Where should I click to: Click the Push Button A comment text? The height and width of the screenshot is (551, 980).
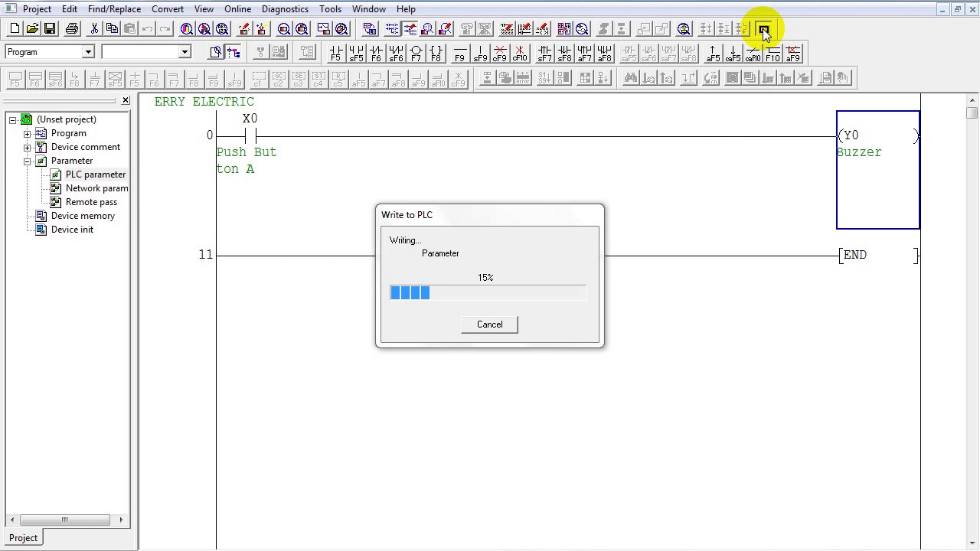pos(247,161)
